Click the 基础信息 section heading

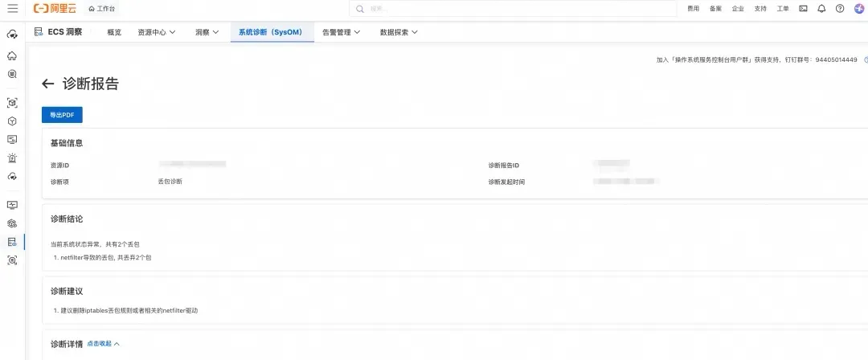point(67,143)
